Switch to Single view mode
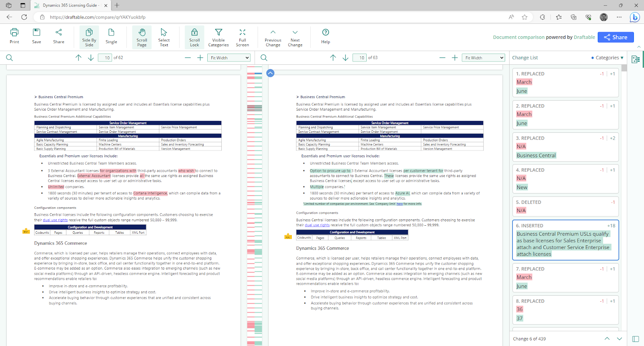Screen dimensions: 644x346 111,36
